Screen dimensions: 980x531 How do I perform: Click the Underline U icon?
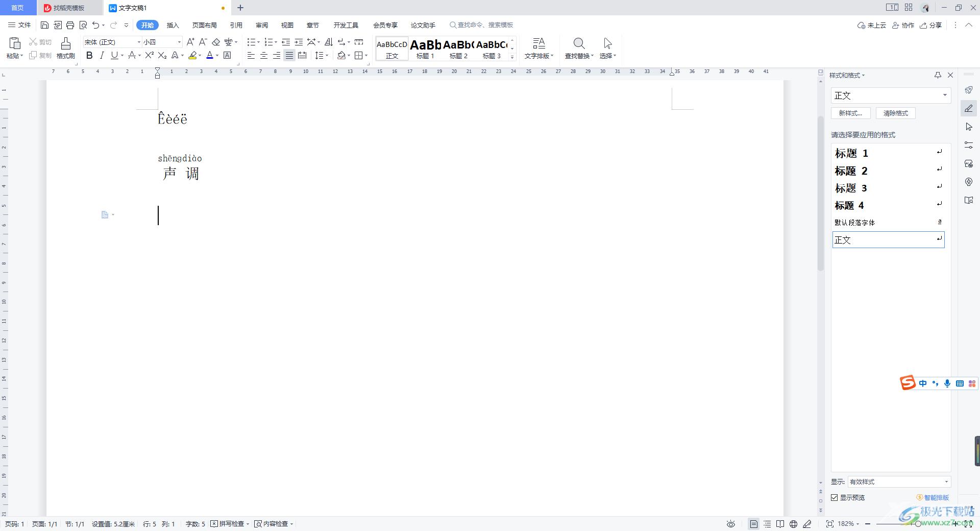pyautogui.click(x=114, y=55)
